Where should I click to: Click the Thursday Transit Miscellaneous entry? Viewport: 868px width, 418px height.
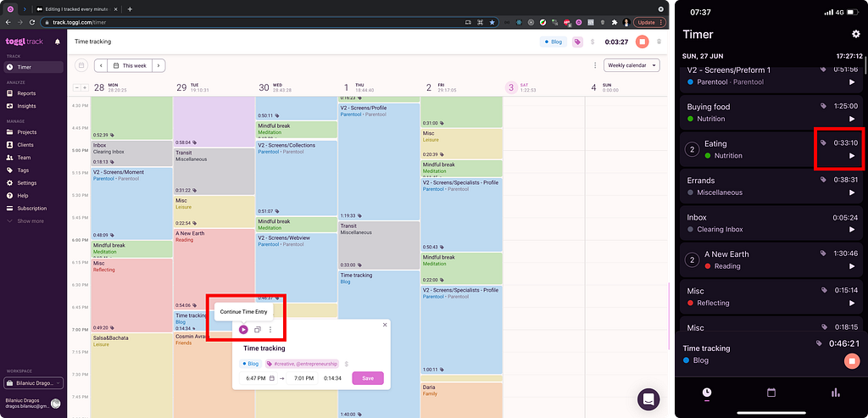tap(379, 245)
